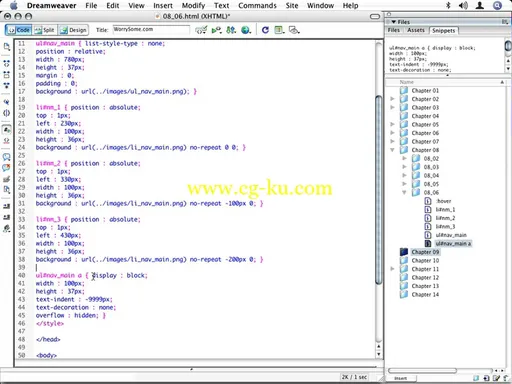Screen dimensions: 512x384
Task: Click the Expand All icon
Action: click(x=6, y=85)
